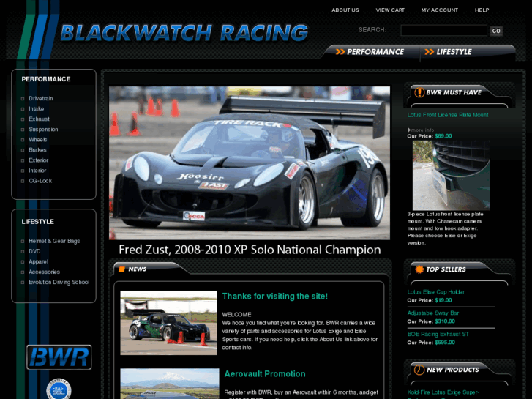Click Fred Zust champion caption
532x399 pixels.
coord(250,250)
